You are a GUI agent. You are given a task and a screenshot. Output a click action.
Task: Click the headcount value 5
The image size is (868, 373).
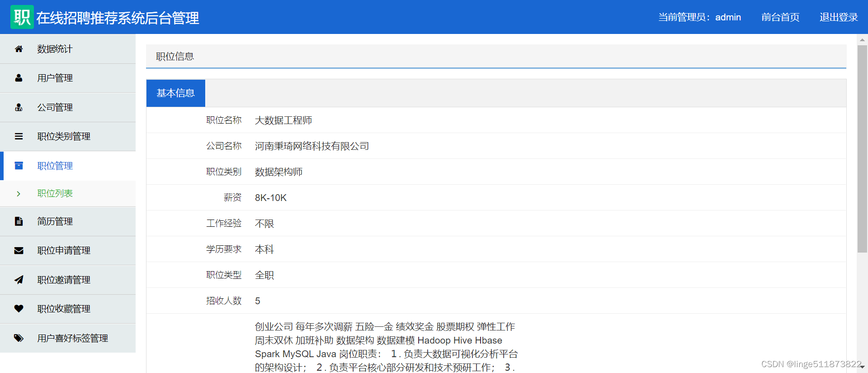click(258, 301)
